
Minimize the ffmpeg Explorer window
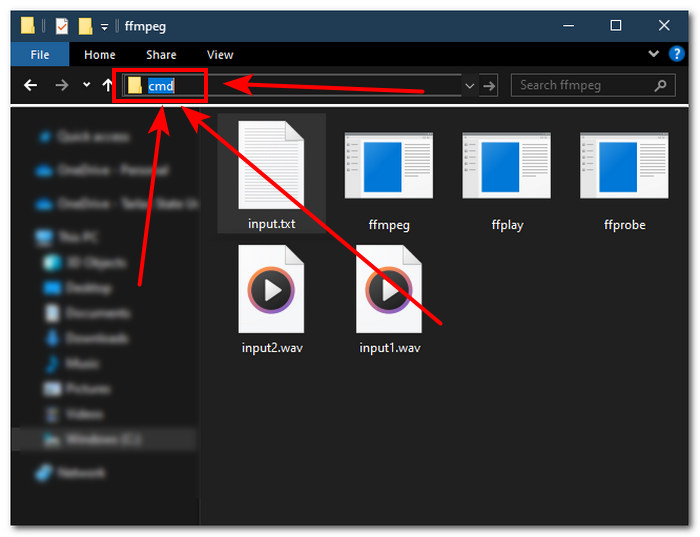[568, 26]
